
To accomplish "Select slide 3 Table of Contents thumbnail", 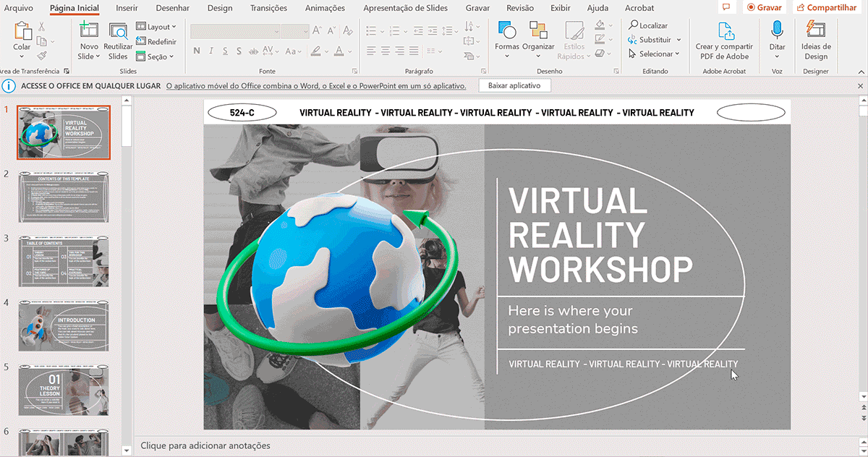I will tap(64, 260).
